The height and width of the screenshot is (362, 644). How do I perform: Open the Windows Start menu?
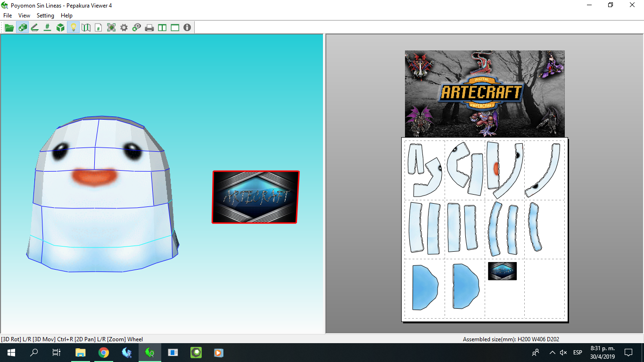pyautogui.click(x=11, y=353)
